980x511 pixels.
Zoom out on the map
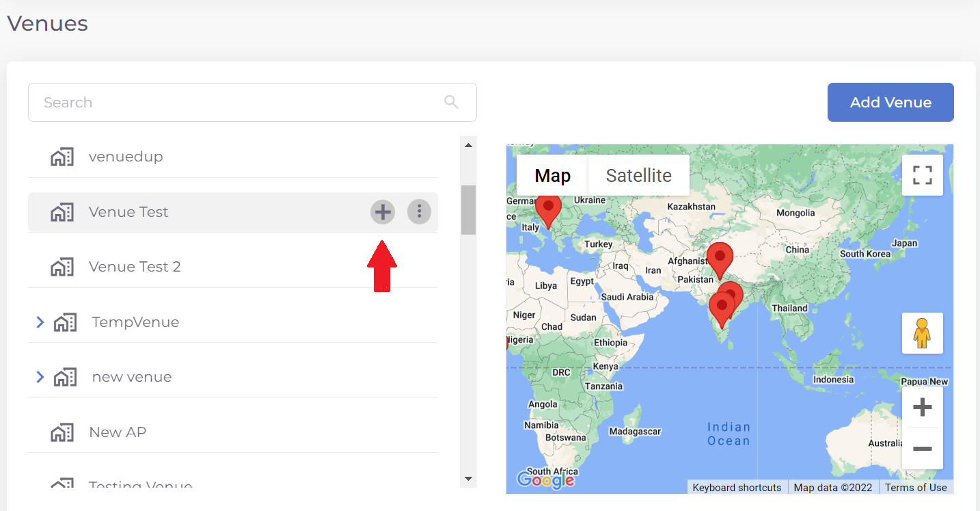pyautogui.click(x=922, y=449)
